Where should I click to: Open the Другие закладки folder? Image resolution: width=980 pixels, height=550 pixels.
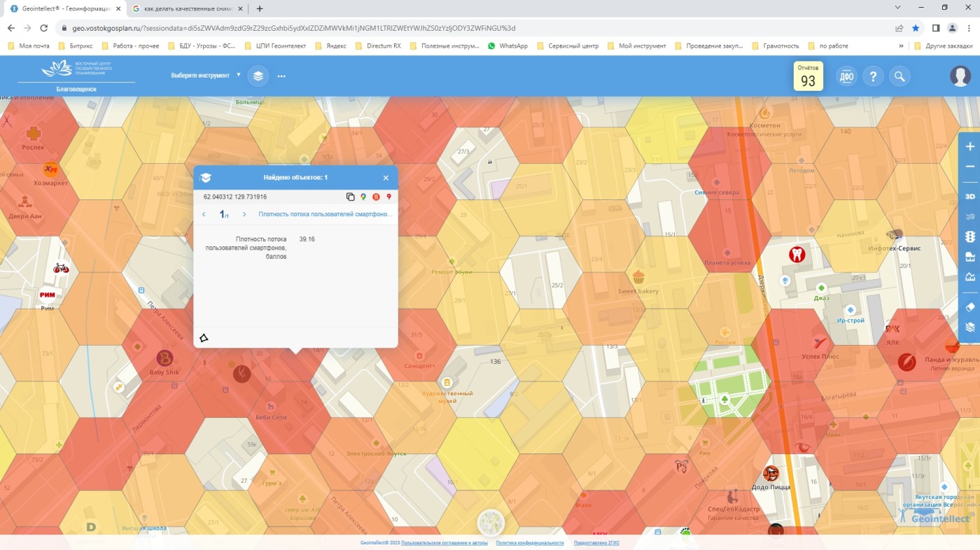(x=945, y=46)
